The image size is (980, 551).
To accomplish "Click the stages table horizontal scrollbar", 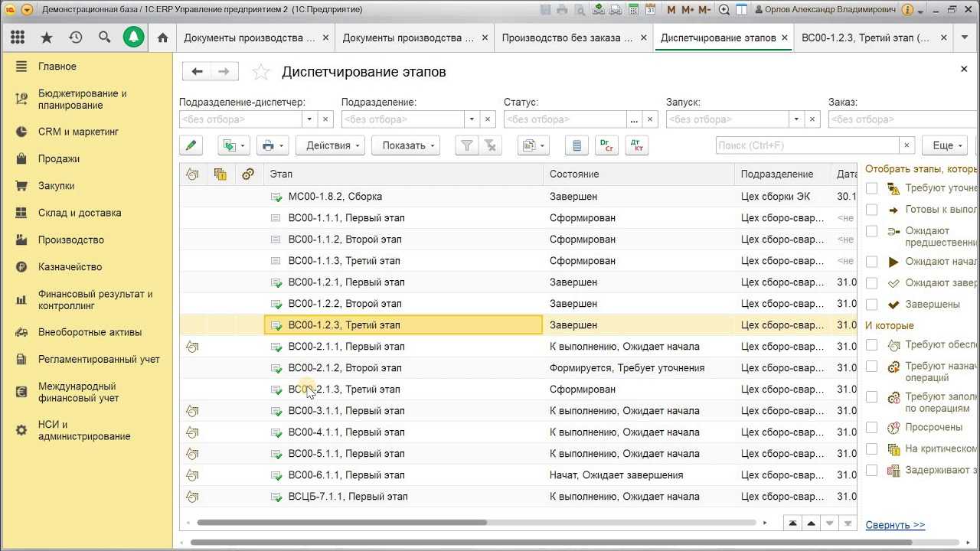I will [341, 523].
